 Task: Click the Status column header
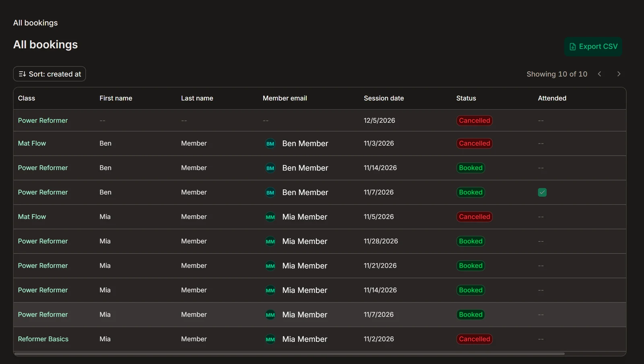(466, 98)
